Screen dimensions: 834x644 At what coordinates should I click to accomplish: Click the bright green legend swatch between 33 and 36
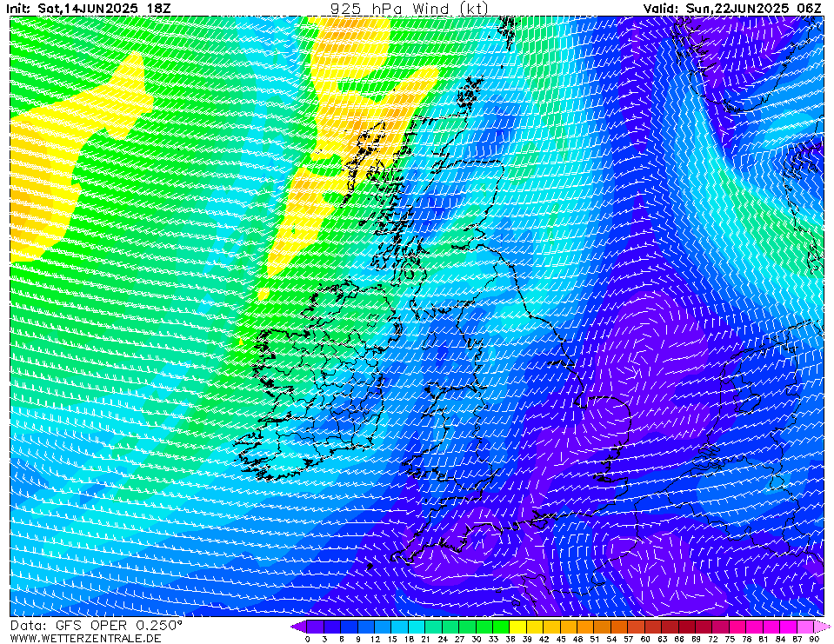[x=501, y=626]
